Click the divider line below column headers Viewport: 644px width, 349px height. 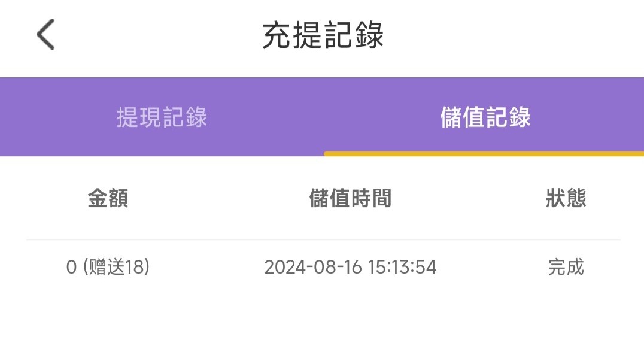tap(323, 240)
